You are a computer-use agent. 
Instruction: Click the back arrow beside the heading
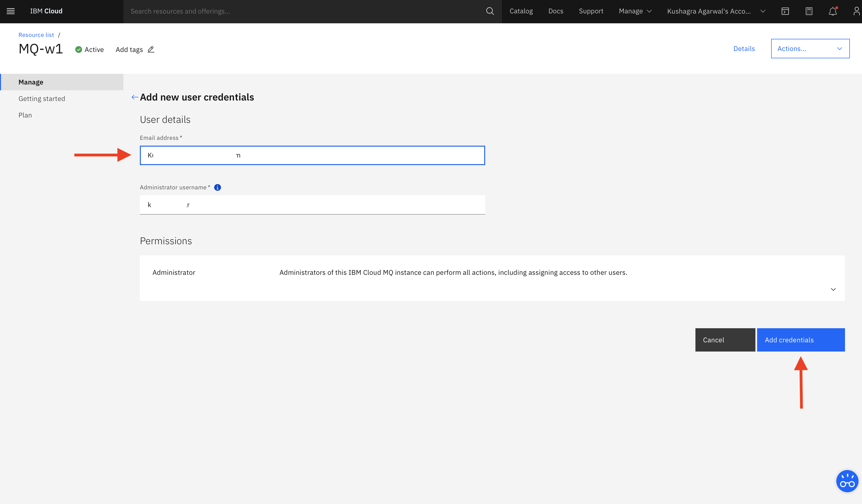[135, 97]
